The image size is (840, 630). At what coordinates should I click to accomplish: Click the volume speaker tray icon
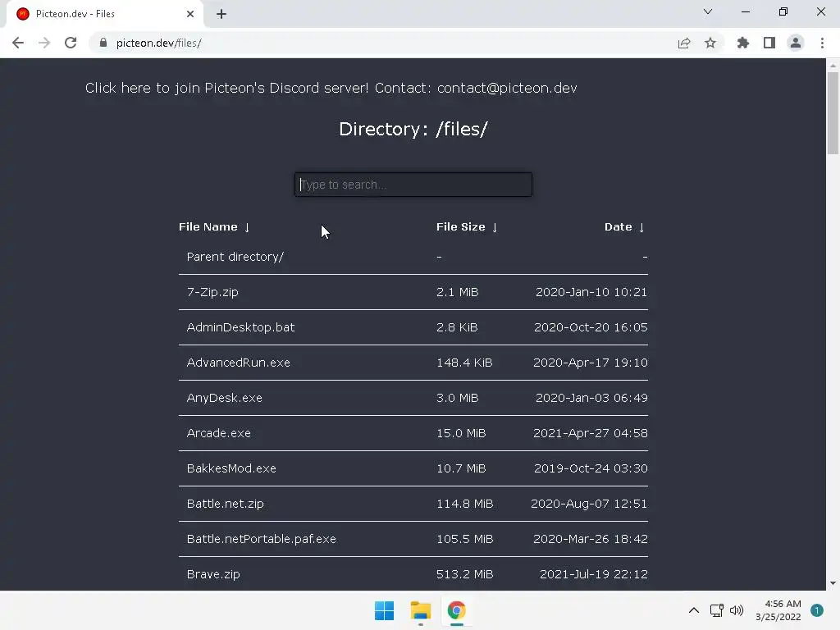[x=737, y=610]
